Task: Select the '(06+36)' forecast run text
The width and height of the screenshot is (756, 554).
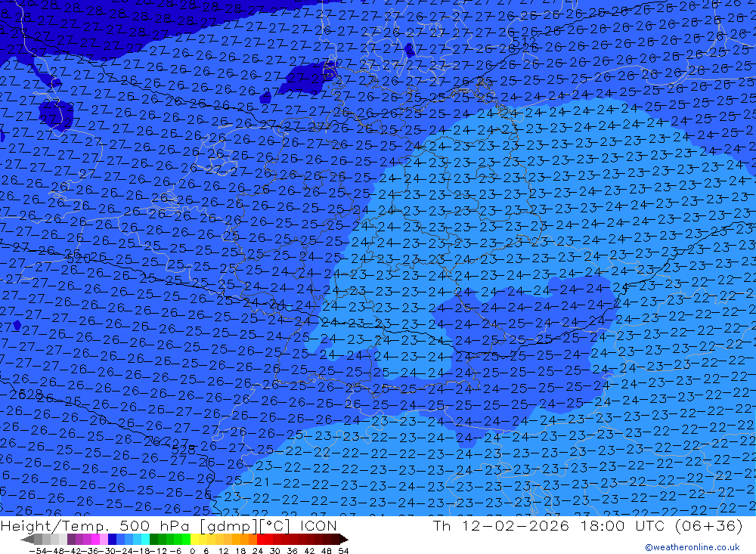Action: (708, 525)
